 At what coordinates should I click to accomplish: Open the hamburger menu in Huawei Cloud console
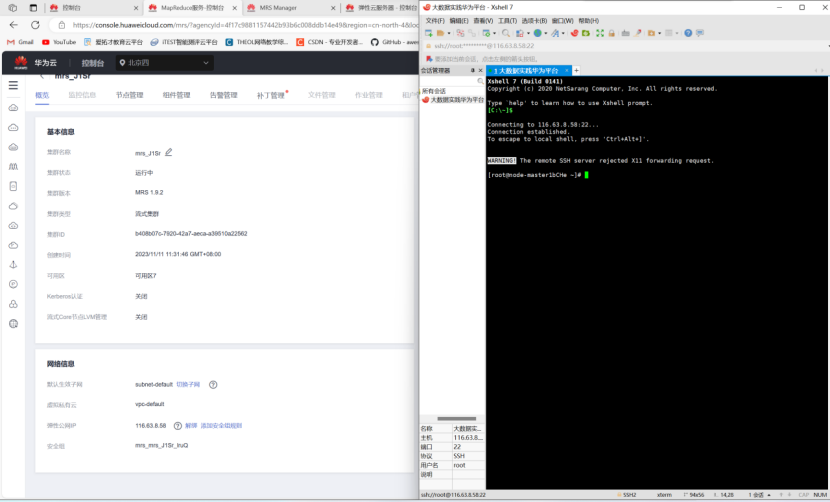pyautogui.click(x=13, y=85)
